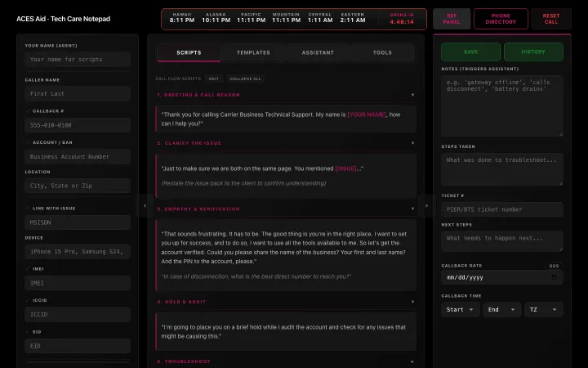Click the Eastern 2:11 AM clock
This screenshot has height=368, width=588.
[353, 18]
